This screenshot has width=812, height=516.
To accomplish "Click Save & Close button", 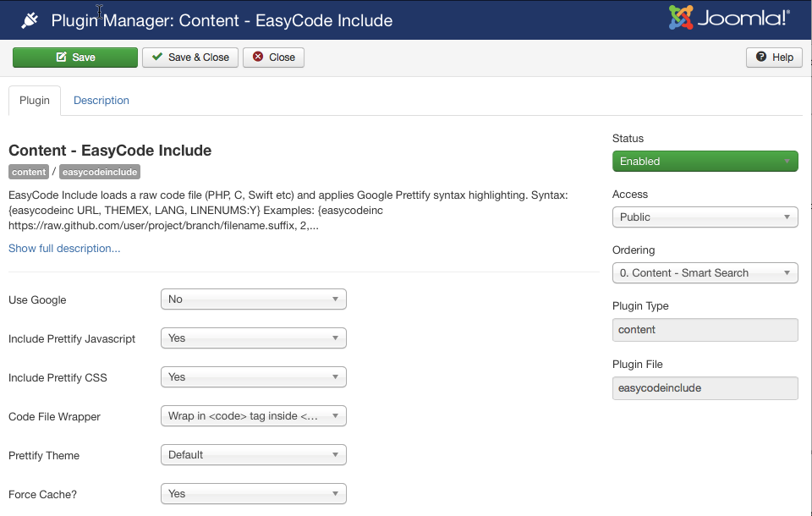I will [190, 58].
